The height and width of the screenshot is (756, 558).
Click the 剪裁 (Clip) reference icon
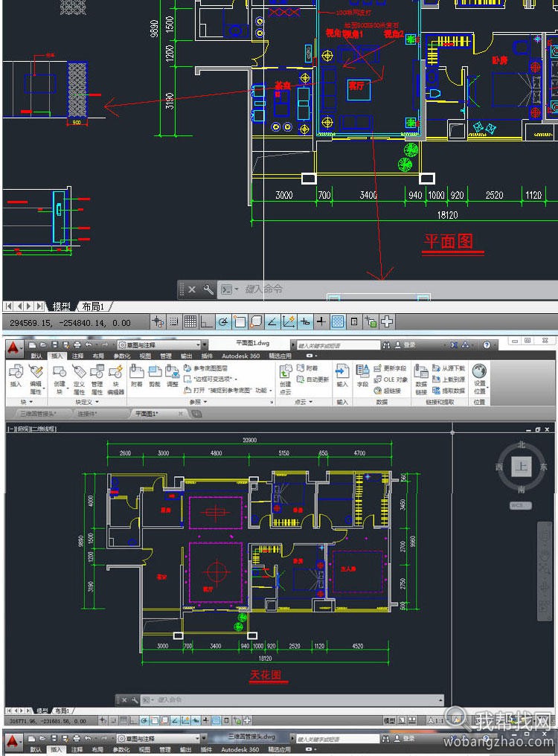(x=155, y=376)
